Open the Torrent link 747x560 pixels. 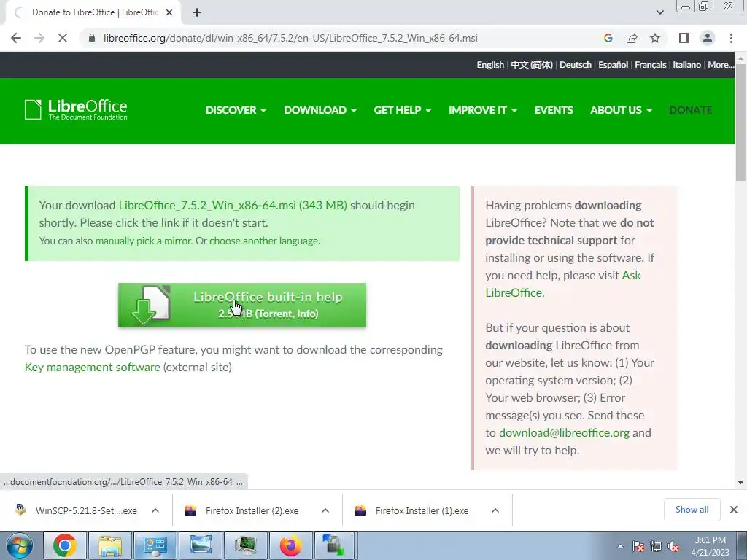[x=274, y=314]
